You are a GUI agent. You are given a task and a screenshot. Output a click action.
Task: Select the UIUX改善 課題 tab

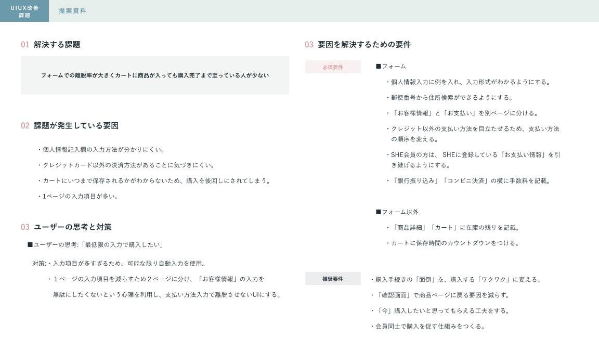pyautogui.click(x=24, y=11)
